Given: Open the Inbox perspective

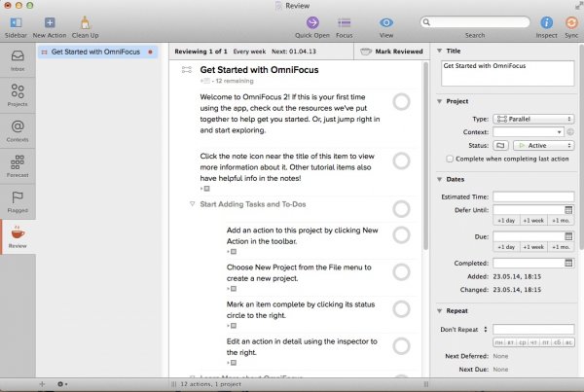Looking at the screenshot, I should point(18,60).
